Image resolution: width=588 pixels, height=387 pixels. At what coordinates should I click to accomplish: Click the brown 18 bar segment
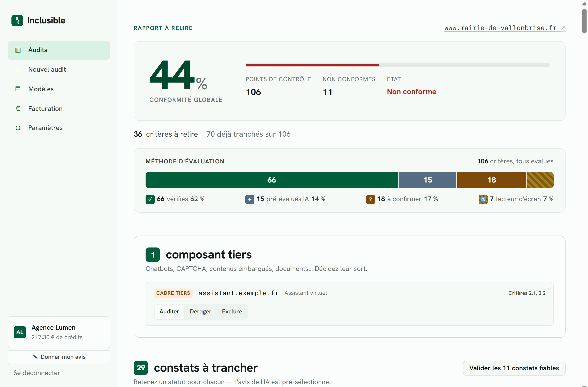tap(491, 180)
